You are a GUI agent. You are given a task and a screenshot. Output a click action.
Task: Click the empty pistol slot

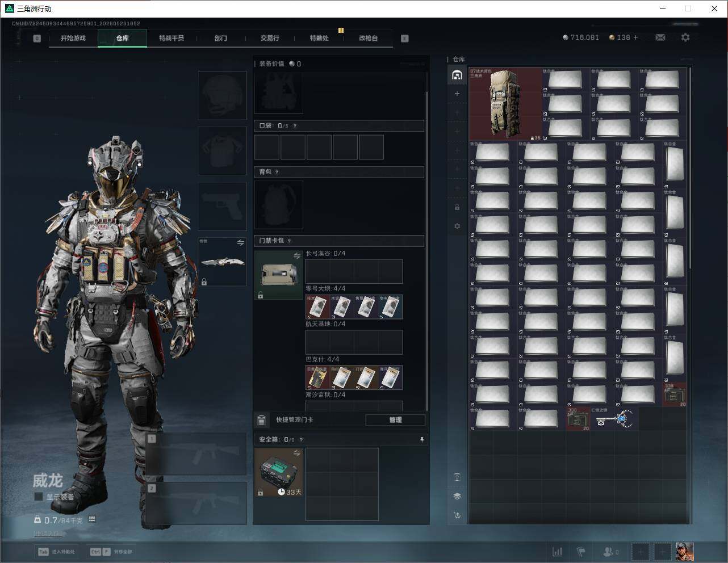pos(222,206)
